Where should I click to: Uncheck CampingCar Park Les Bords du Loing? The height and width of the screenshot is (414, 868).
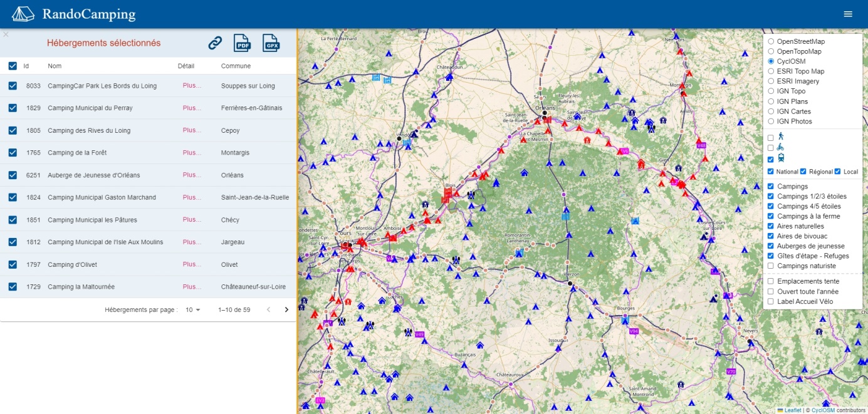coord(13,86)
